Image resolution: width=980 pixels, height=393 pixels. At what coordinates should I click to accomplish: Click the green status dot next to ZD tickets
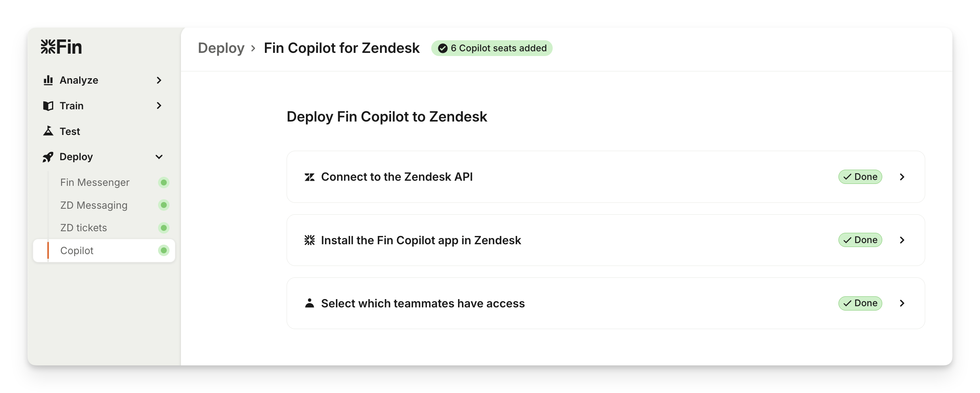pyautogui.click(x=164, y=228)
